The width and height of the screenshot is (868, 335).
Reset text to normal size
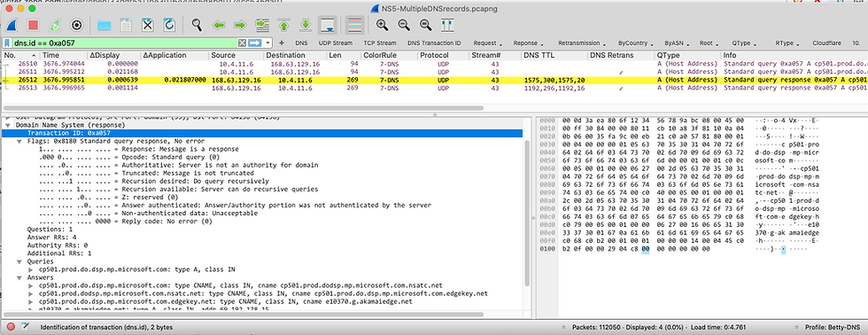point(425,25)
